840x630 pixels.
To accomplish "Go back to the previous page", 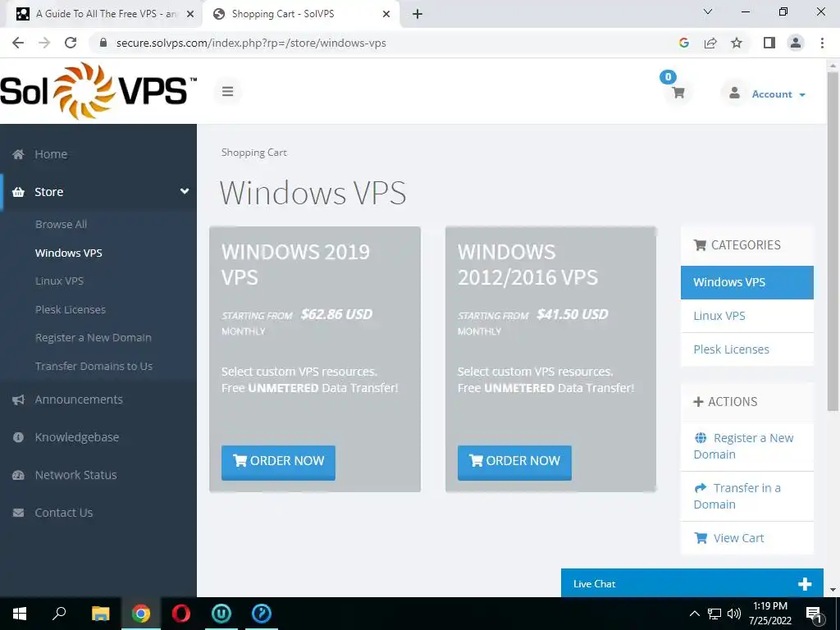I will click(x=18, y=43).
